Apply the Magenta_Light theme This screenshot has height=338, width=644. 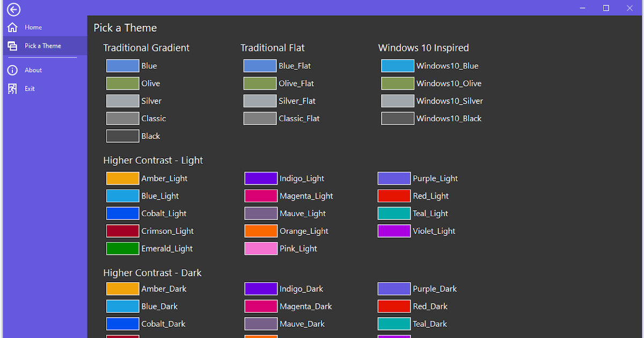[261, 196]
